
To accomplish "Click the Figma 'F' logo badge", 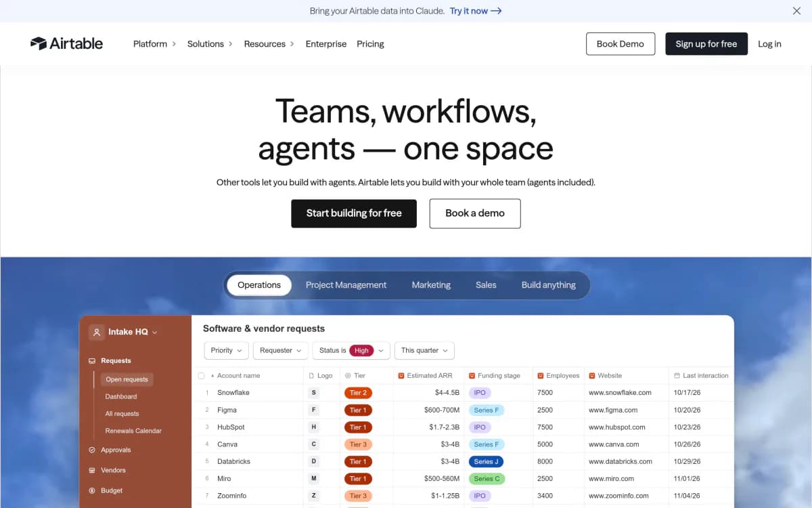I will click(313, 410).
